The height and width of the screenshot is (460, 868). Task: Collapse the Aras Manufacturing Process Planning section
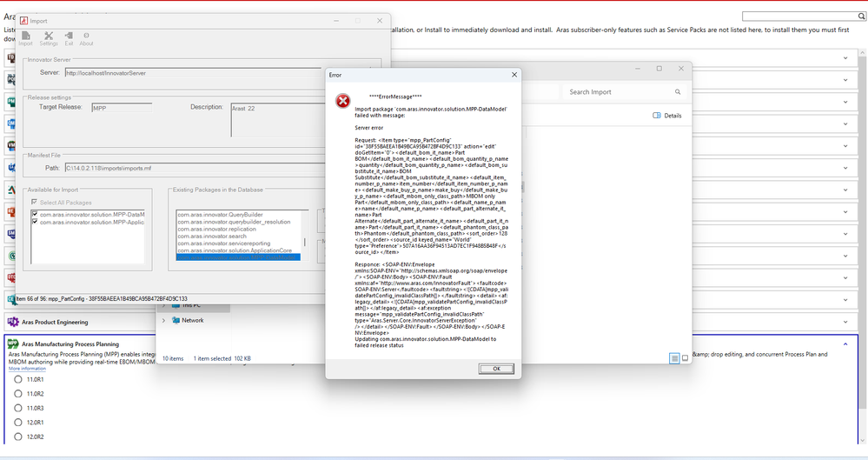tap(846, 344)
